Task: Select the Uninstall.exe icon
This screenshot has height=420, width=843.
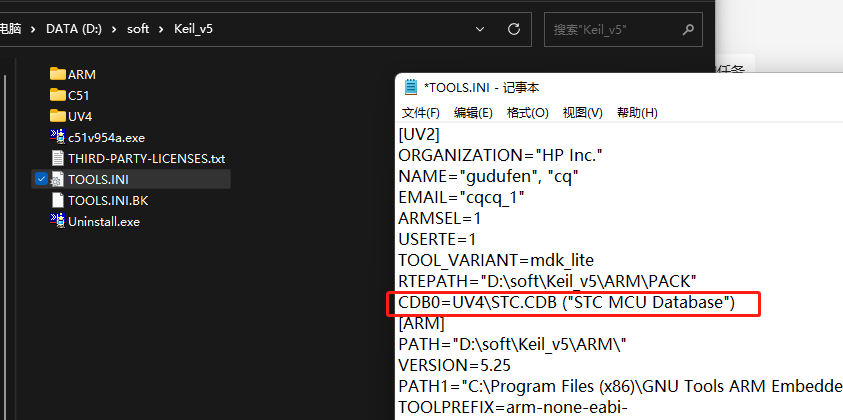Action: (58, 221)
